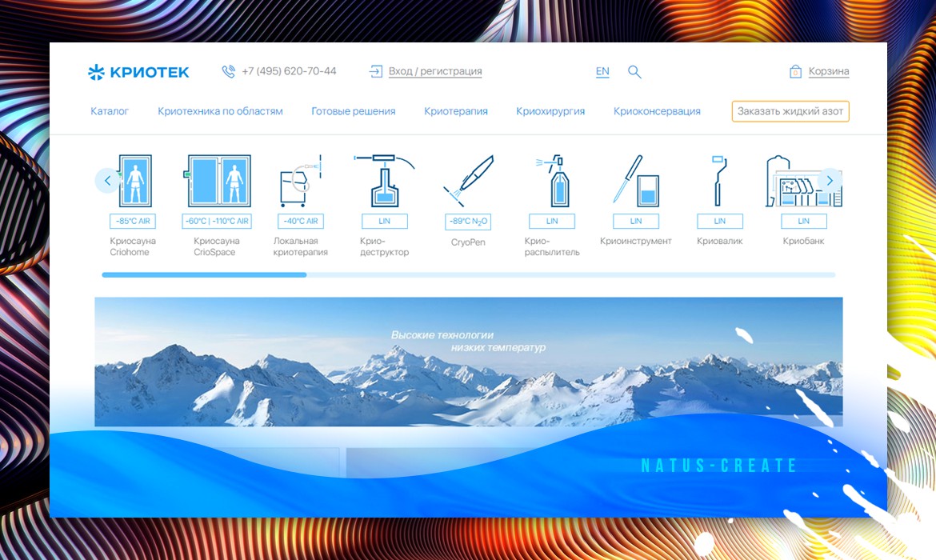Click the phone handset icon

click(228, 72)
